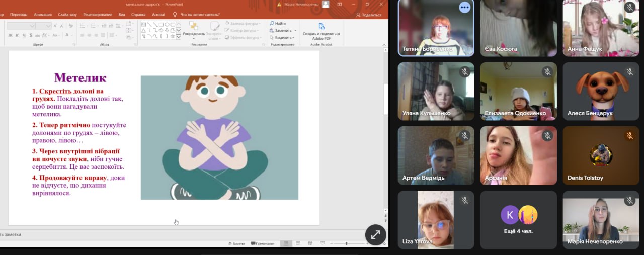Toggle the Примечания comments pane
The height and width of the screenshot is (255, 644).
pyautogui.click(x=263, y=243)
